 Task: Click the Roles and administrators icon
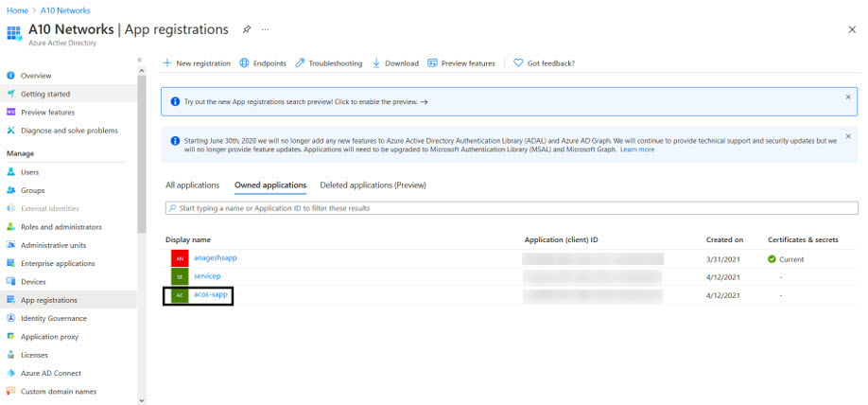point(10,226)
